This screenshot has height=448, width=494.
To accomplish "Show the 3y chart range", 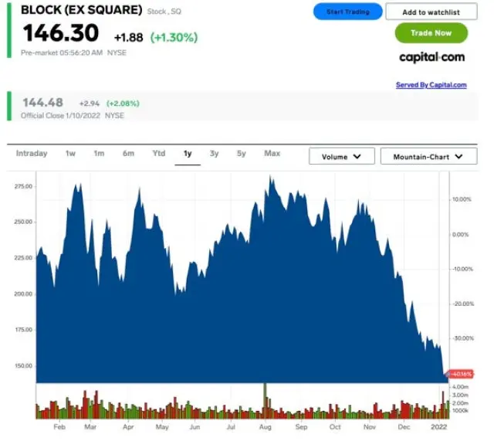I will pos(215,154).
